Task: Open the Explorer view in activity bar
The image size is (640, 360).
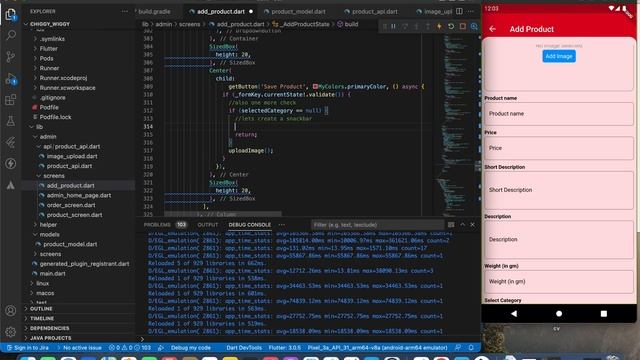Action: (x=11, y=15)
